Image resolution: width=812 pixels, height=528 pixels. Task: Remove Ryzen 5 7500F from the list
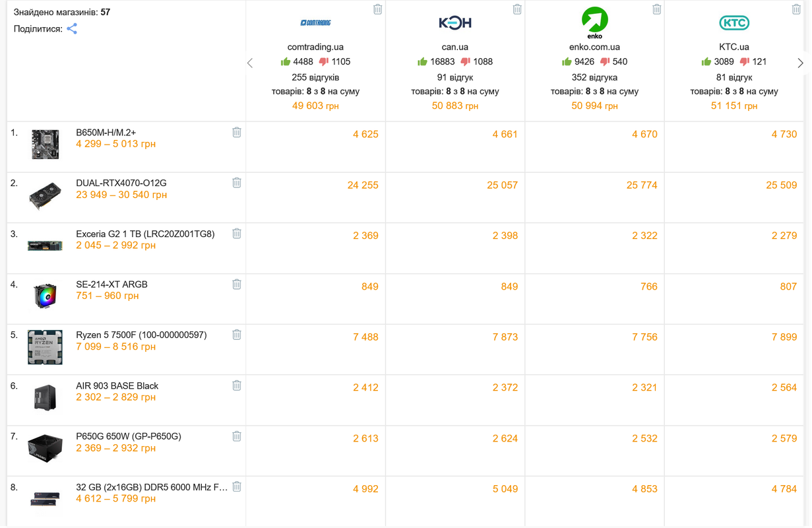(x=237, y=335)
